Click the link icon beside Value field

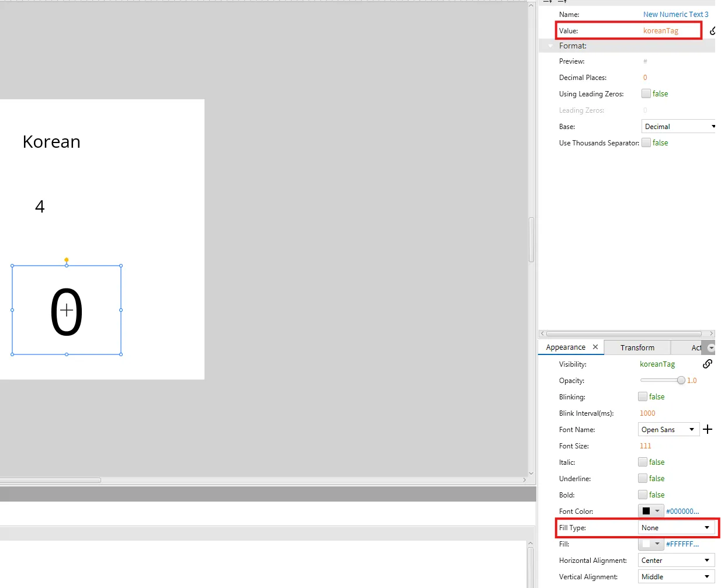click(713, 31)
